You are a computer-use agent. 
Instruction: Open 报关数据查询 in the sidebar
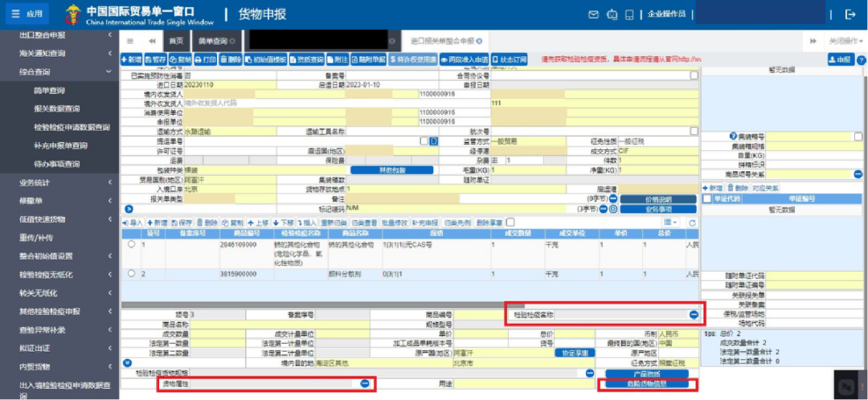(x=56, y=109)
